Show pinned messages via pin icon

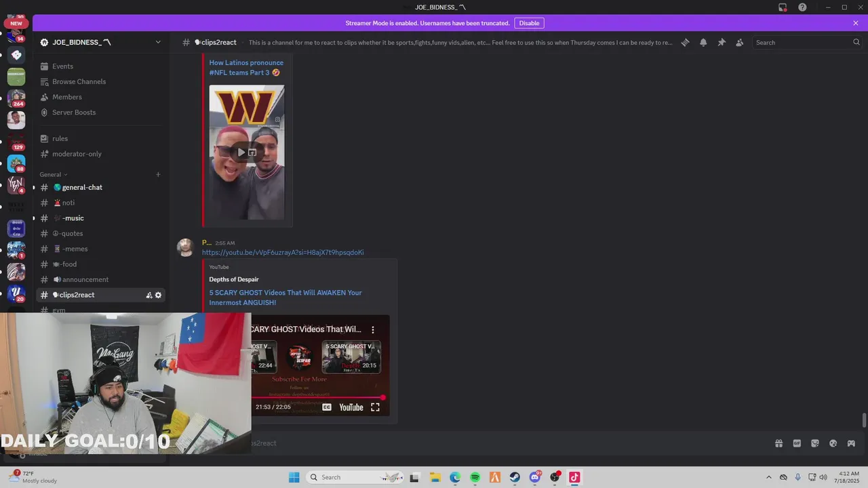coord(722,42)
